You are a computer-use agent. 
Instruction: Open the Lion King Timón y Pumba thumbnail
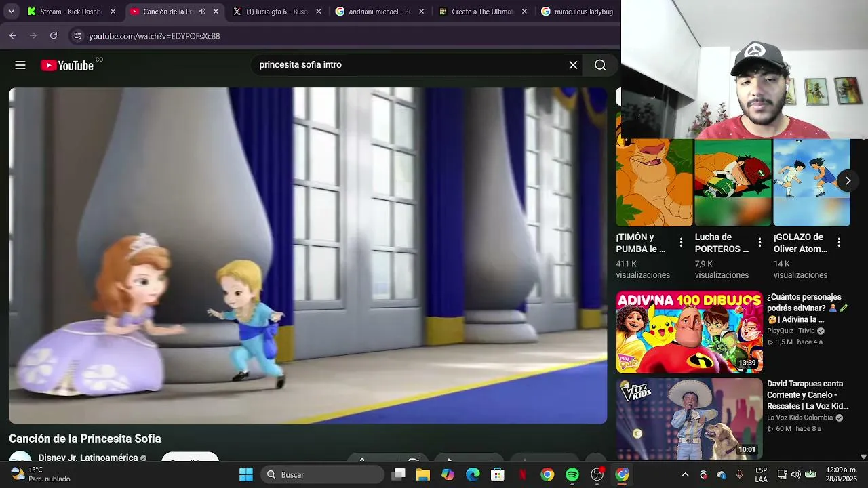654,182
